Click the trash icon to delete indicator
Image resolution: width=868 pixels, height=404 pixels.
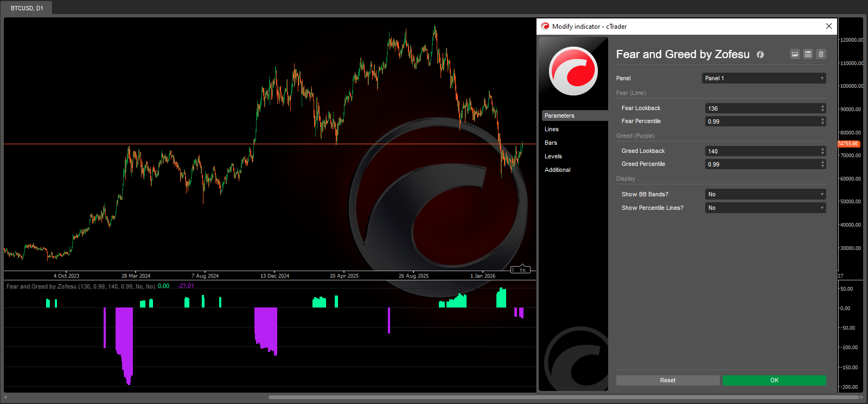821,54
